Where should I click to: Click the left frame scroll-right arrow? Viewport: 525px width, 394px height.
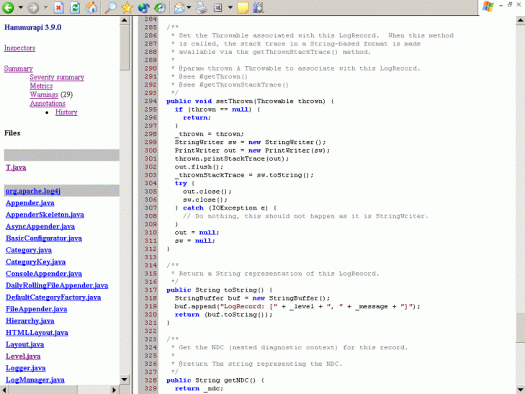coord(114,389)
